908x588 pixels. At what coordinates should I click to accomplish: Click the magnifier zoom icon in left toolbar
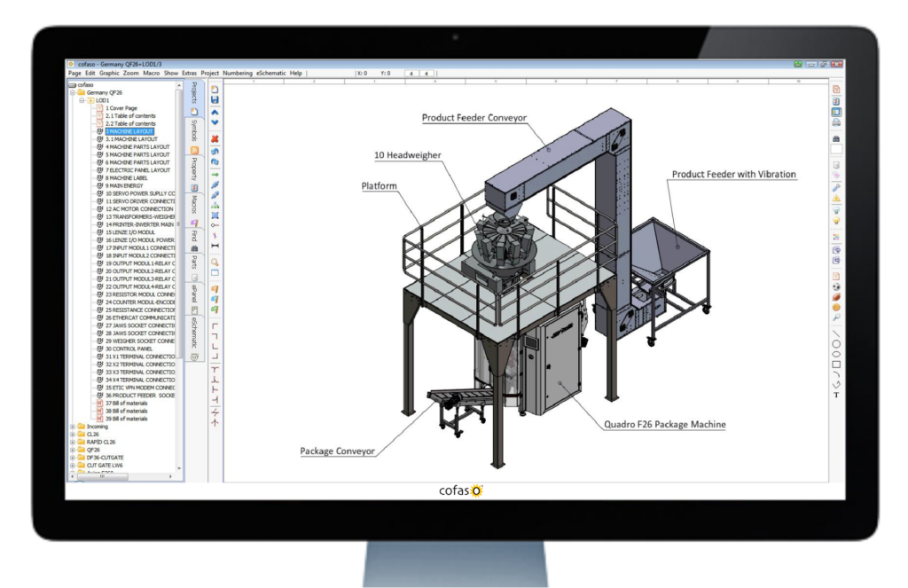tap(215, 263)
